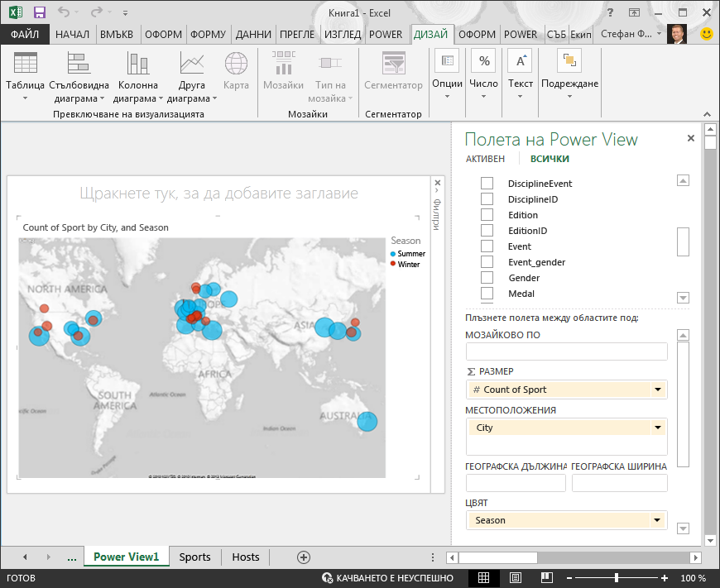720x588 pixels.
Task: Open the Друга диаграма chart menu
Action: pos(191,63)
